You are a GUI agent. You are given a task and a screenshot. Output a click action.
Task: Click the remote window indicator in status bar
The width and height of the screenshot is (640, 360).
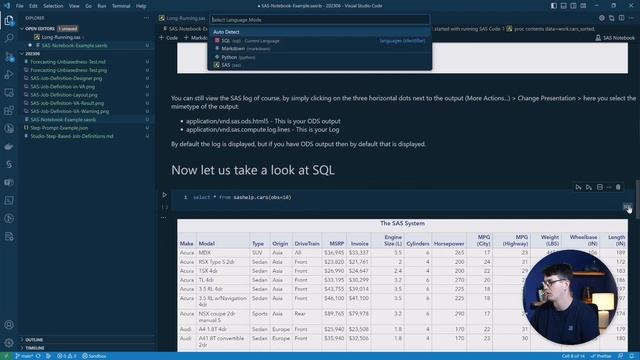click(6, 356)
